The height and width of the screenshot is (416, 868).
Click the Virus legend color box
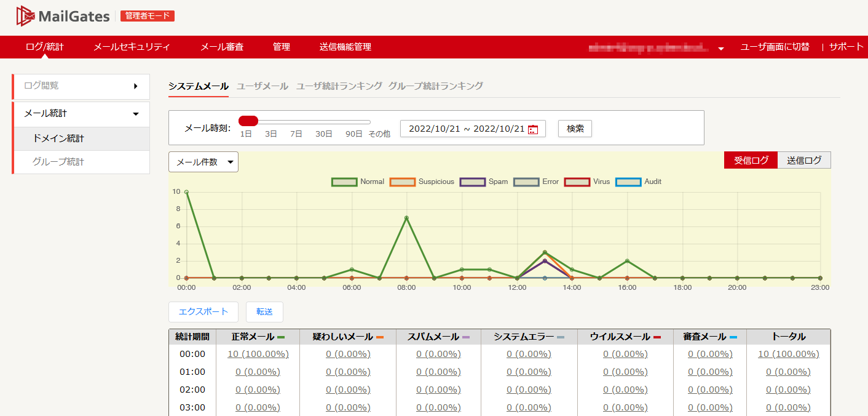[x=577, y=182]
